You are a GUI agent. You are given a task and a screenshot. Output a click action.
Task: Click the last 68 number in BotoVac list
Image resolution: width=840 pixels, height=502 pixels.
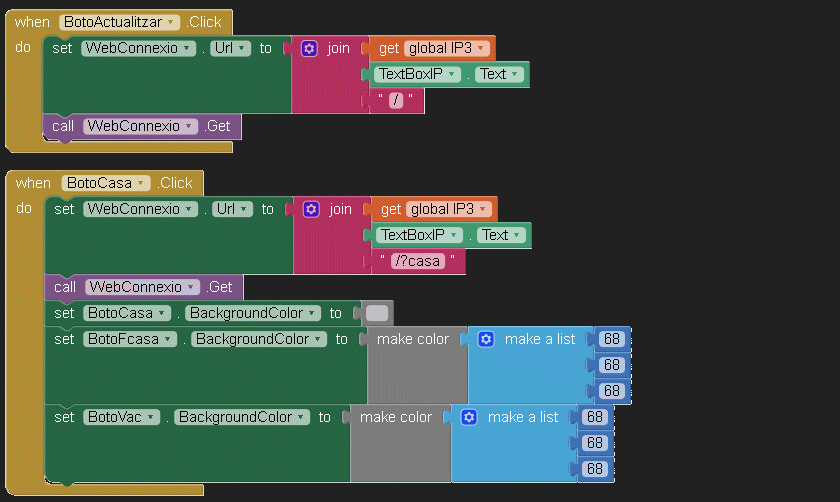(x=595, y=469)
